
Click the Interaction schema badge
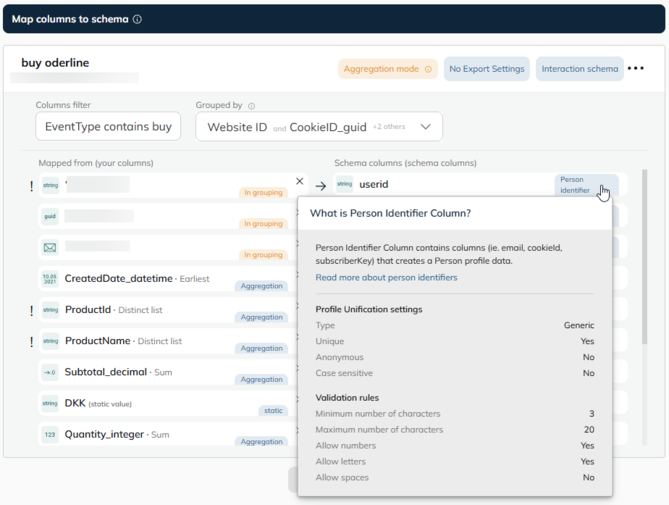[579, 69]
